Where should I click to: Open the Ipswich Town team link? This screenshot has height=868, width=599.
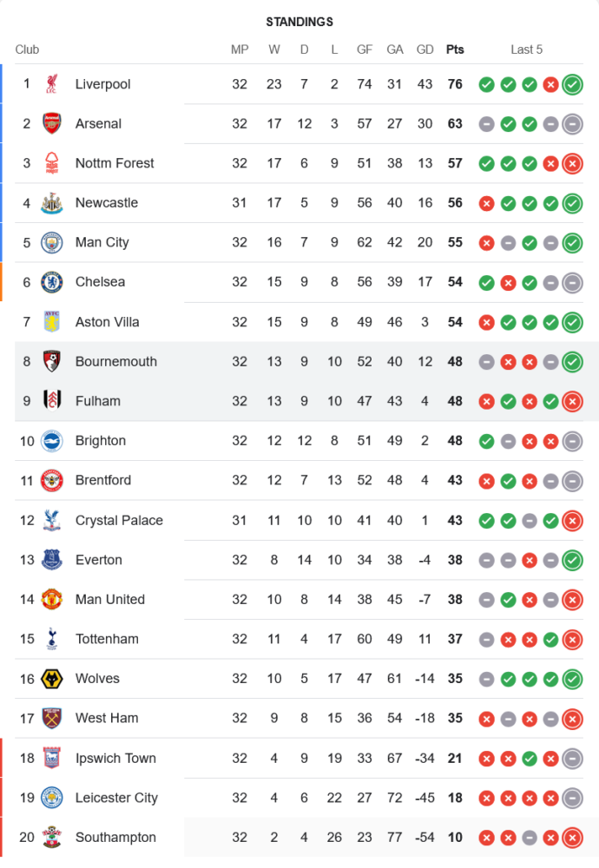coord(115,759)
